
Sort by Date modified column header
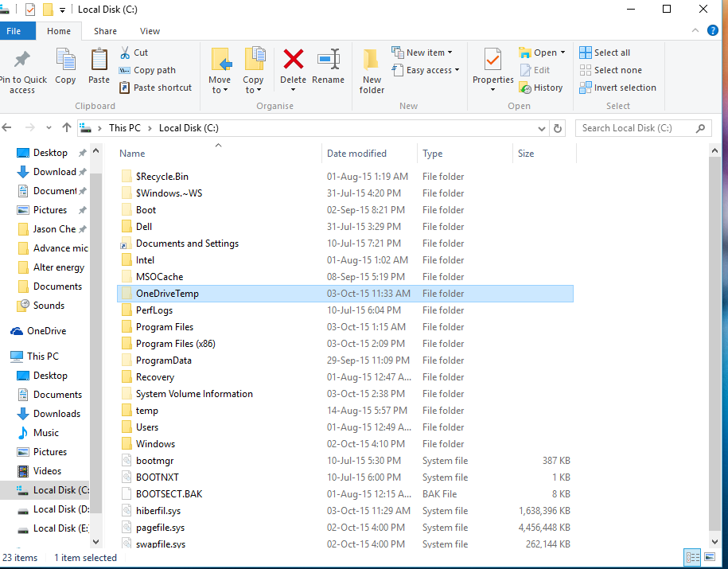point(370,154)
